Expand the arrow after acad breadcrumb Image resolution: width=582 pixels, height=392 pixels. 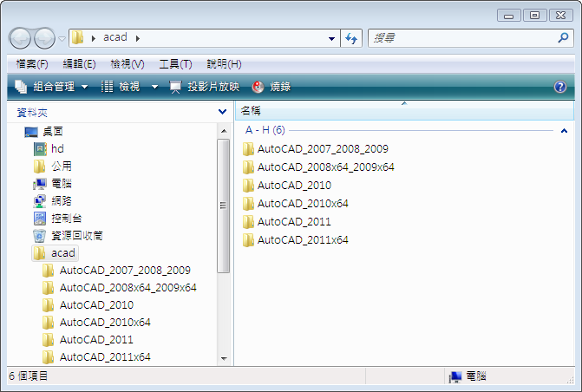pos(138,38)
